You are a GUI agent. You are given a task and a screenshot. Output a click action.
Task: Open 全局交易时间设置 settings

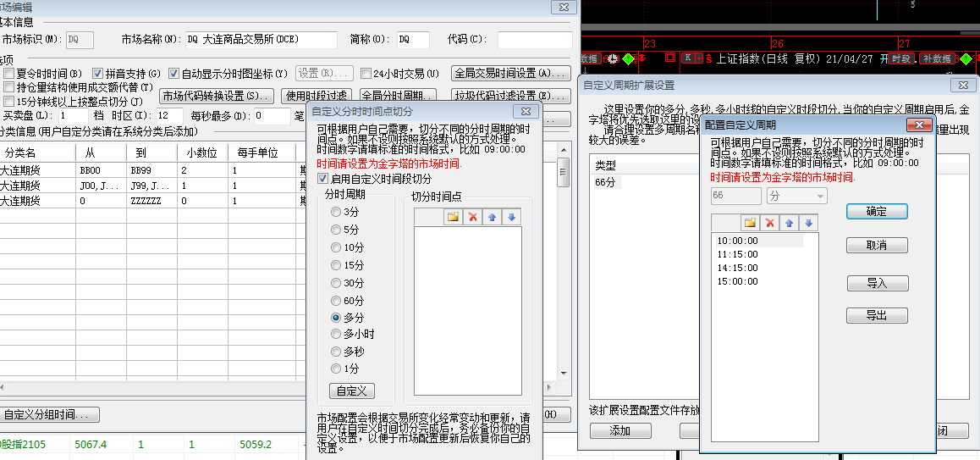(x=513, y=74)
